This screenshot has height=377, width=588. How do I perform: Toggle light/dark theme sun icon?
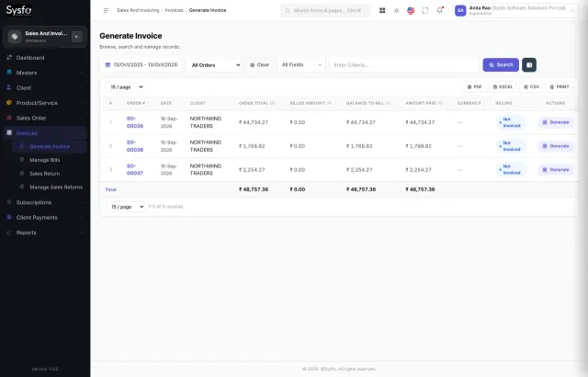tap(396, 10)
